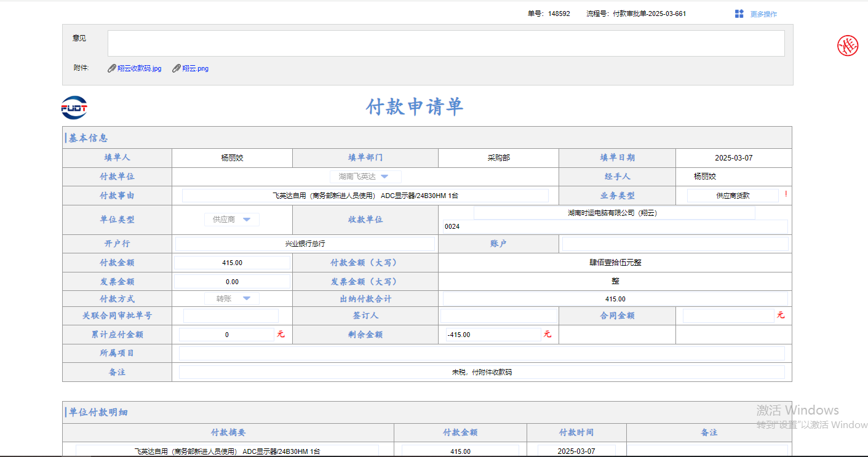Click paperclip icon beside 翔云.png
Viewport: 868px width, 457px height.
pyautogui.click(x=177, y=68)
